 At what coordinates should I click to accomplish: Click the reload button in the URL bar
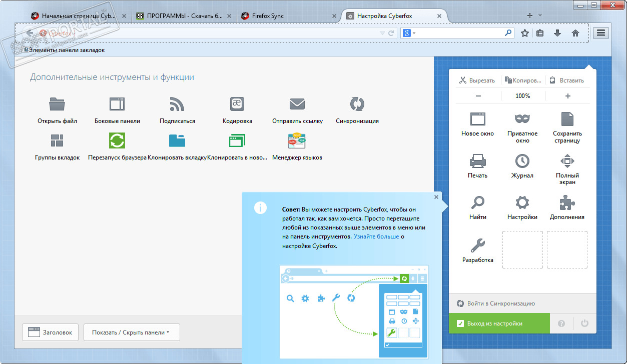[391, 33]
